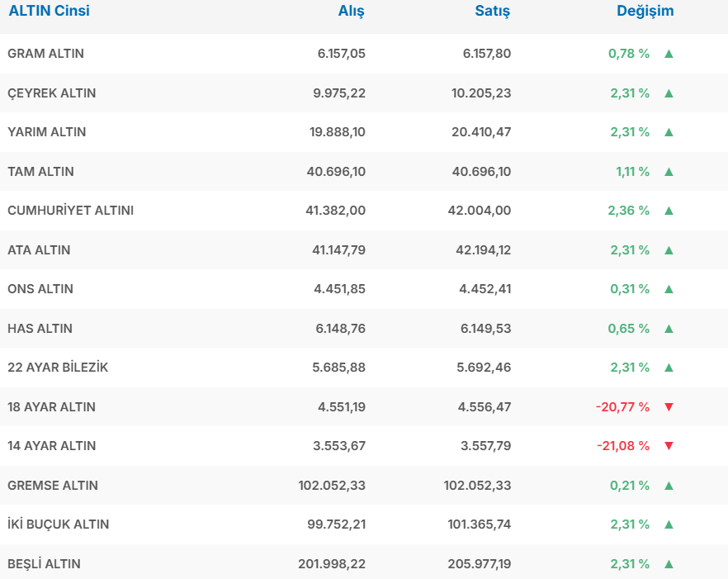The height and width of the screenshot is (579, 728).
Task: Click the up arrow in CUMHURİYET ALTINI row
Action: (x=669, y=211)
